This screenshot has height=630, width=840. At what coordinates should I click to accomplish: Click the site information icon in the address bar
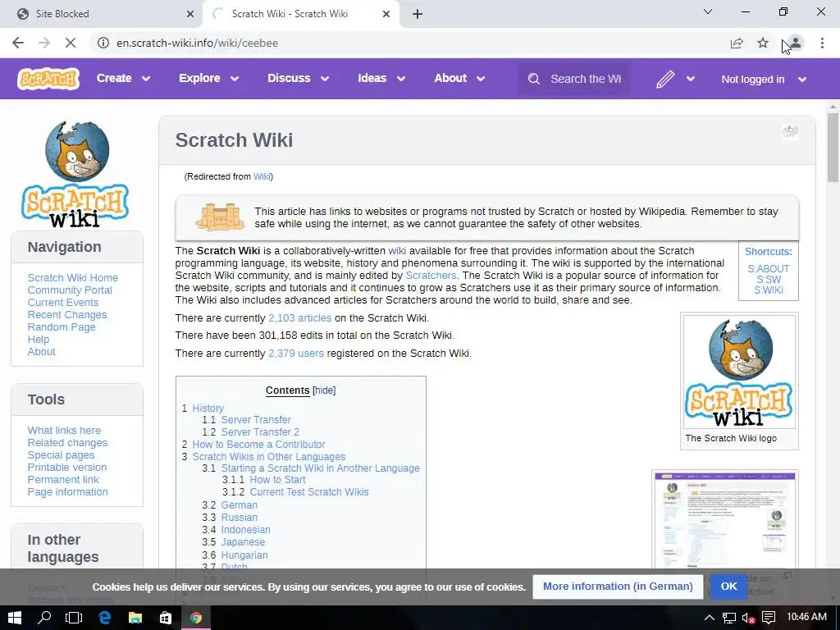pyautogui.click(x=103, y=43)
